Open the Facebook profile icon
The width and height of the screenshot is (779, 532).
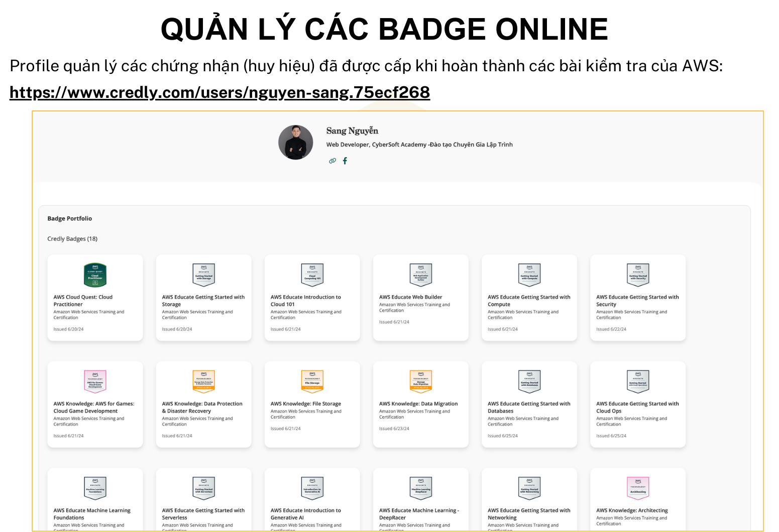[x=345, y=161]
